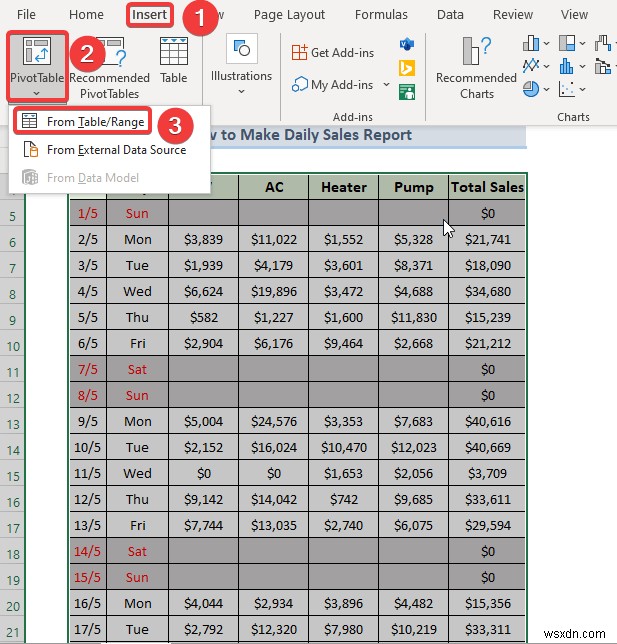
Task: Expand the PivotTable dropdown arrow
Action: 37,93
